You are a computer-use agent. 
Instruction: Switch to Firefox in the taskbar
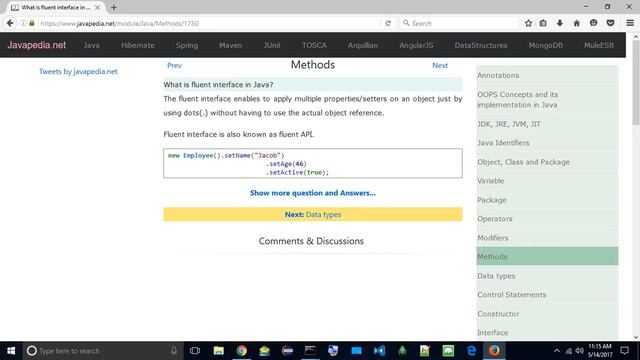[494, 351]
